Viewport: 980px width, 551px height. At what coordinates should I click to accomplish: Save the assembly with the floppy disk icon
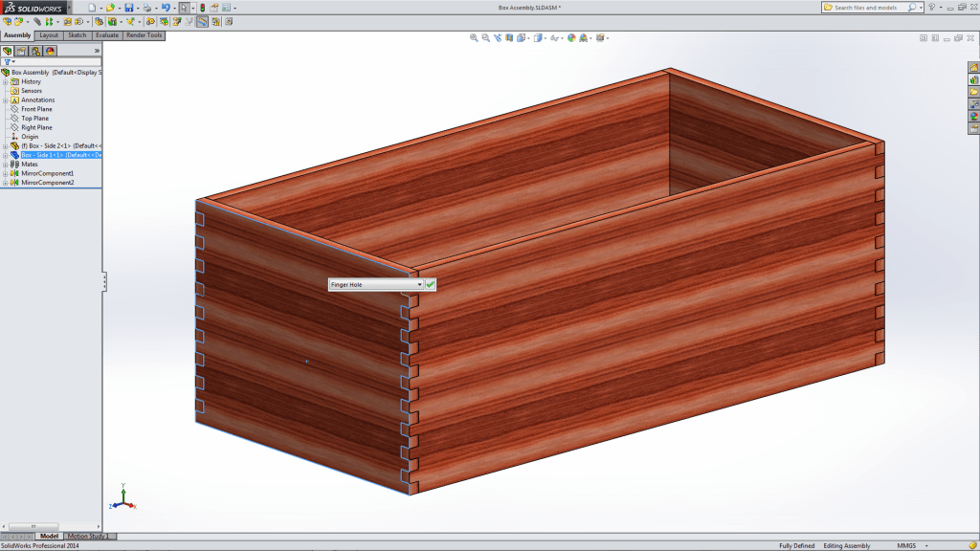pos(129,8)
